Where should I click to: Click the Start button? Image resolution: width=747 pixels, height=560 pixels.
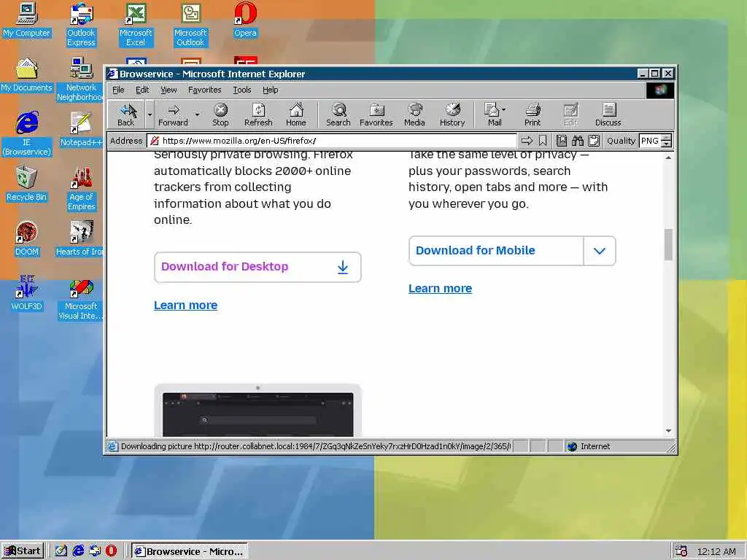click(x=23, y=551)
